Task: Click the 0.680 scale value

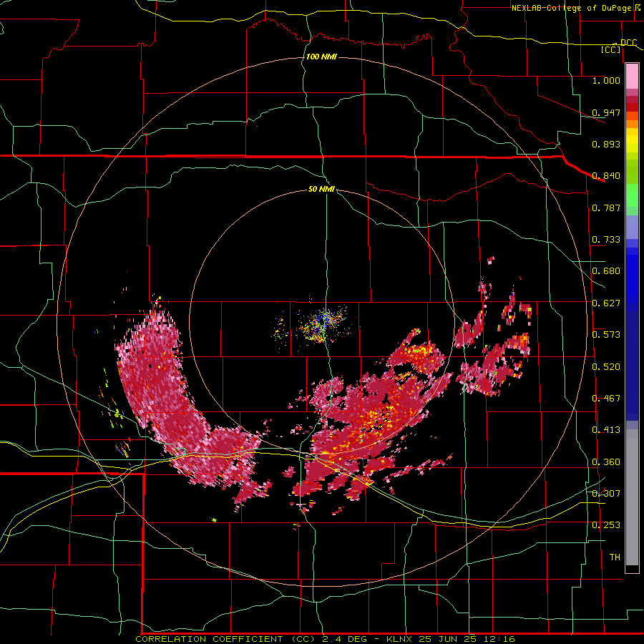Action: [x=606, y=271]
